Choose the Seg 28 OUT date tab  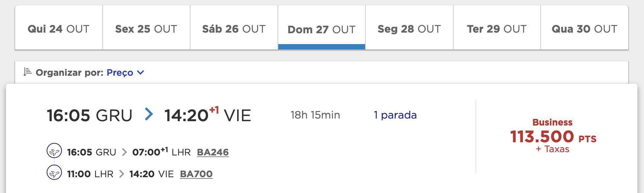click(x=409, y=27)
